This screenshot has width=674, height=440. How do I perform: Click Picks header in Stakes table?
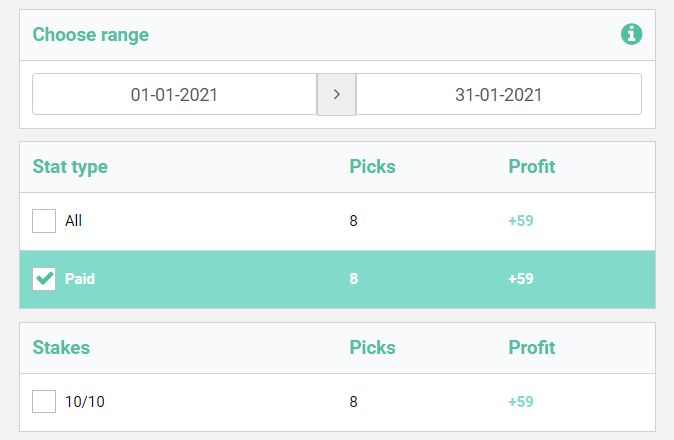(372, 348)
